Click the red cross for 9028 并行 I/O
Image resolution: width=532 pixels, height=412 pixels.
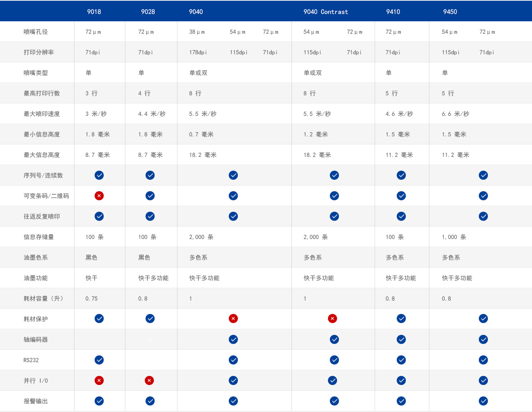click(x=149, y=380)
